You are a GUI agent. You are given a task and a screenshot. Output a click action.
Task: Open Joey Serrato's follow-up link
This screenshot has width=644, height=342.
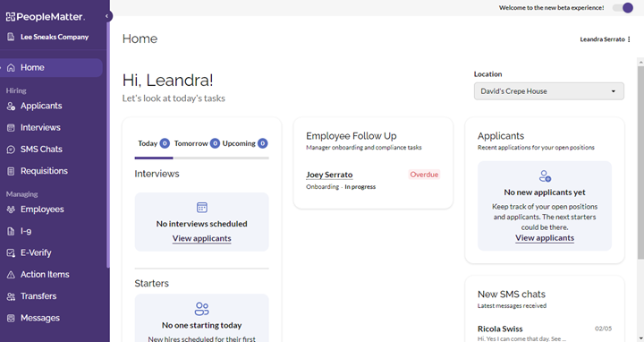point(329,175)
